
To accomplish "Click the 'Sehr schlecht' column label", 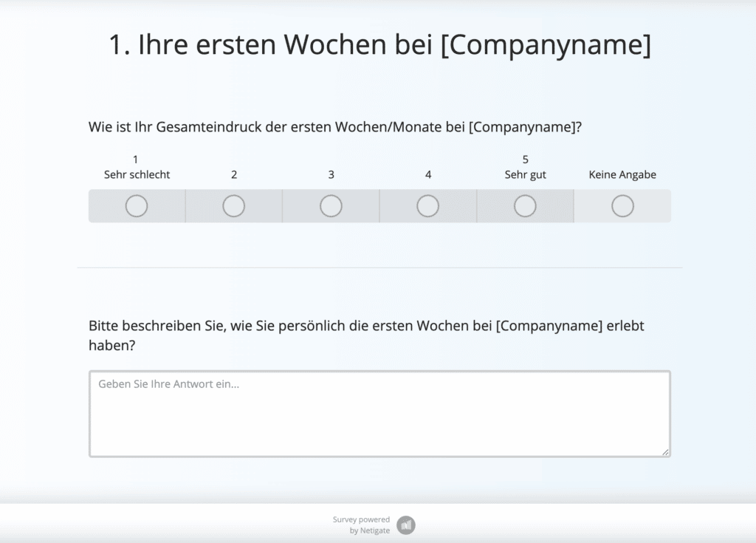I will 136,174.
